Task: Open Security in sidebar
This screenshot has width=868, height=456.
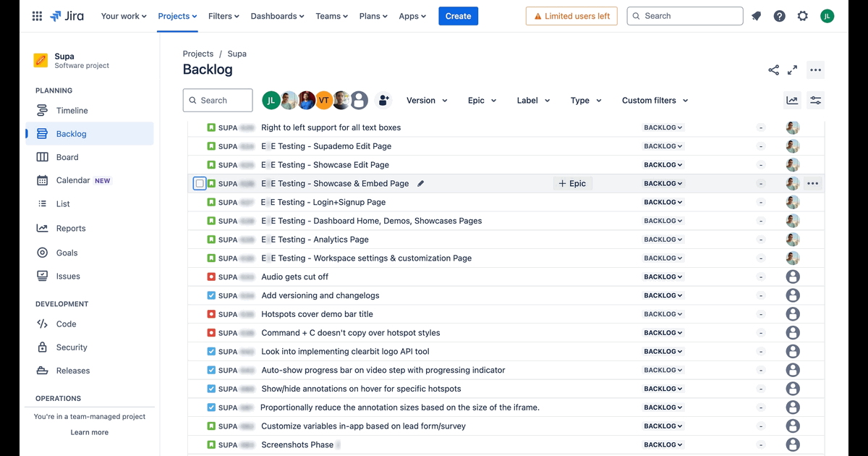Action: (90, 347)
